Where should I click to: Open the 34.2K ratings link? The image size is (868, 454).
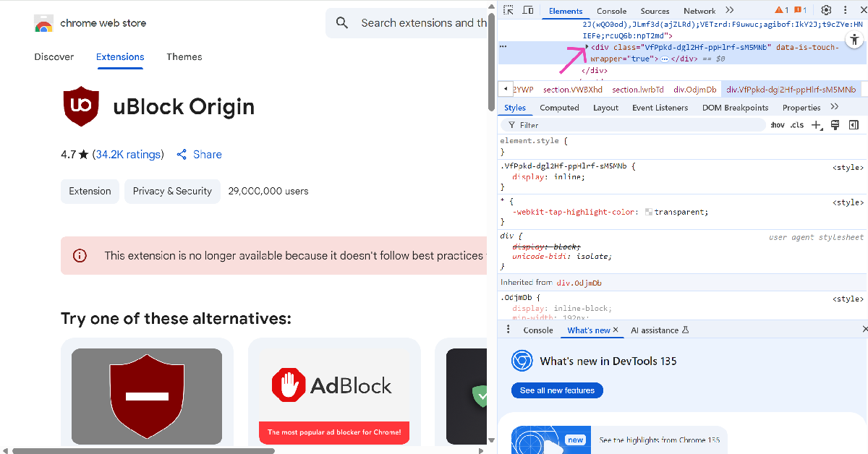click(128, 155)
